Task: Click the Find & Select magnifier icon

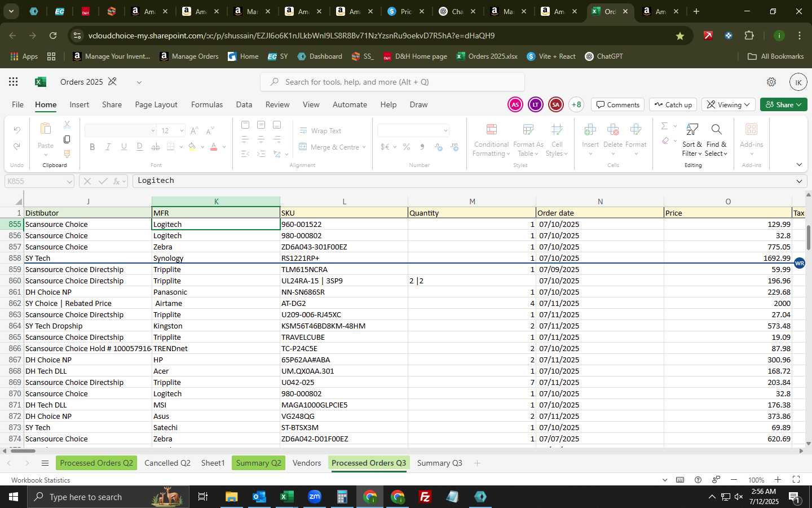Action: pyautogui.click(x=716, y=130)
